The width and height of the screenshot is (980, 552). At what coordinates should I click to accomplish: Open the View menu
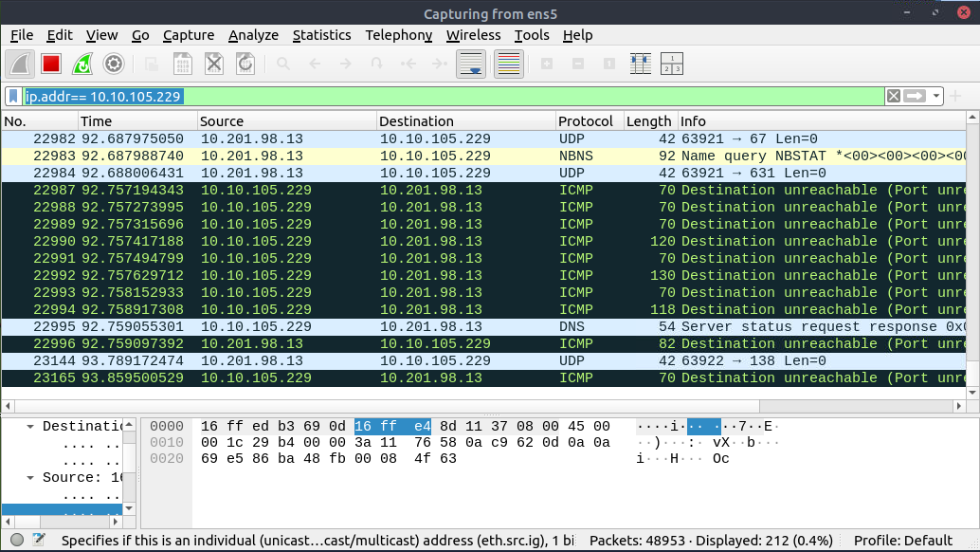(x=101, y=35)
